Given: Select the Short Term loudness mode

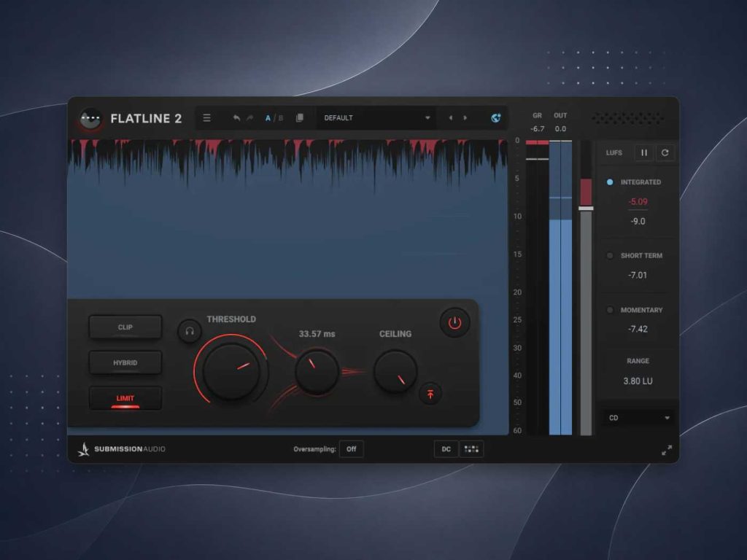Looking at the screenshot, I should tap(610, 256).
